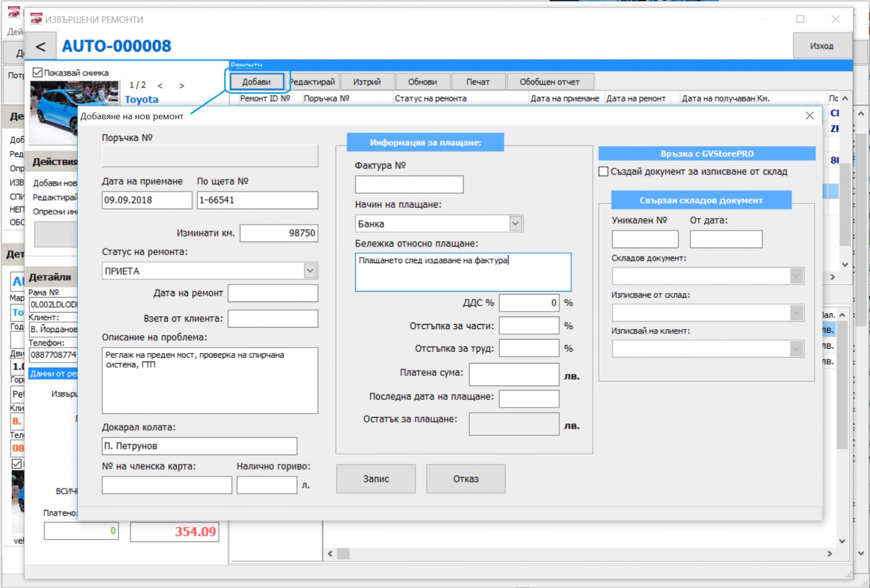Open the Статус на ремонта dropdown
Screen dimensions: 870x588
(310, 271)
